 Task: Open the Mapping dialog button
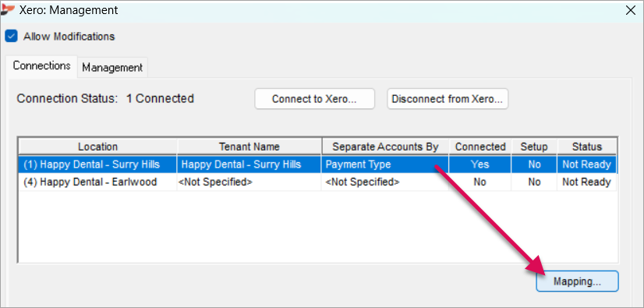click(577, 281)
